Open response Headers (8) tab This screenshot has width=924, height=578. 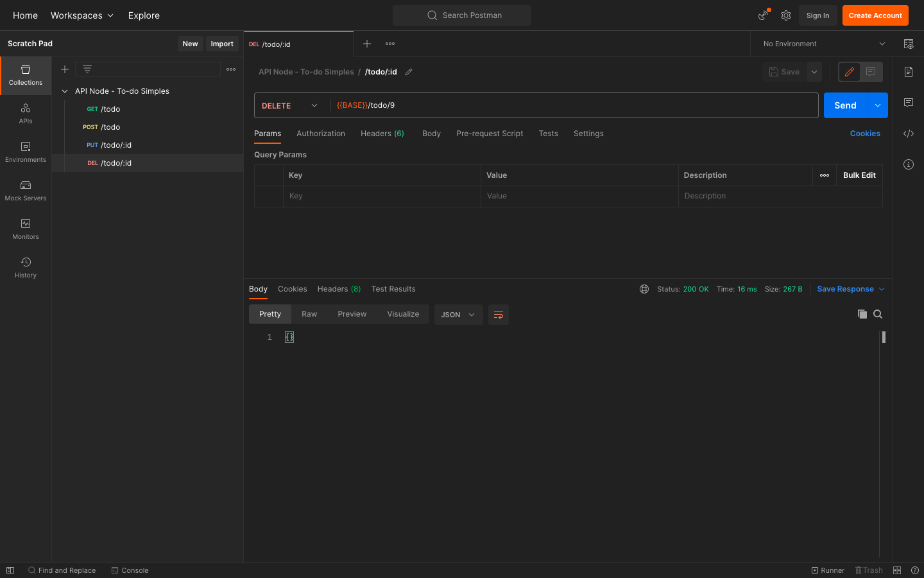pos(339,289)
